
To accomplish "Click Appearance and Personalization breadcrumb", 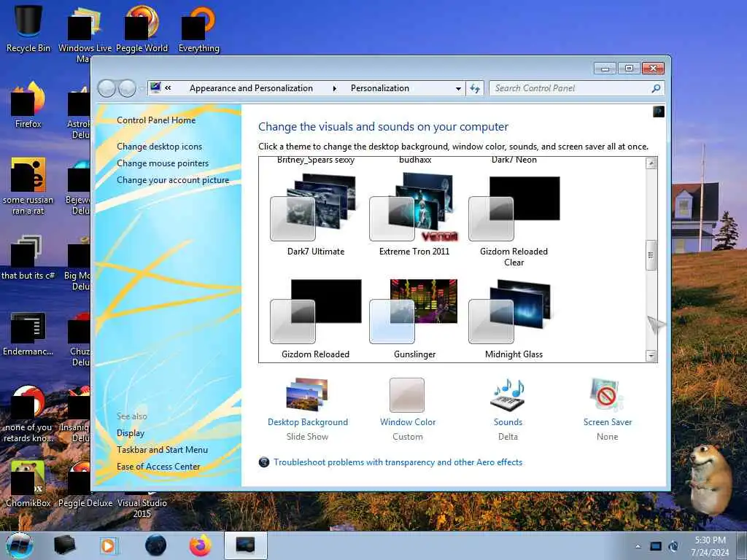I will [x=251, y=88].
